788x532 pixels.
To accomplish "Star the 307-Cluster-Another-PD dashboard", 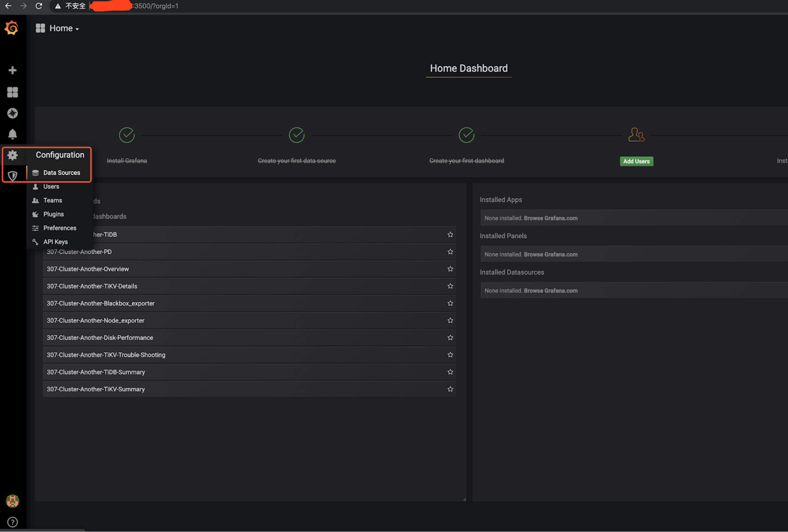I will [x=450, y=252].
